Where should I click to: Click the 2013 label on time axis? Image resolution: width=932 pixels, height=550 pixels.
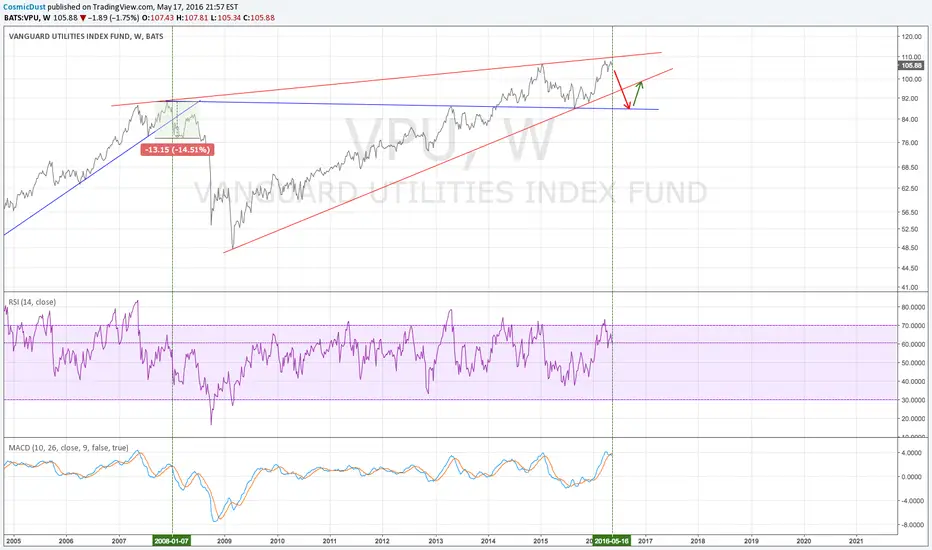[436, 541]
